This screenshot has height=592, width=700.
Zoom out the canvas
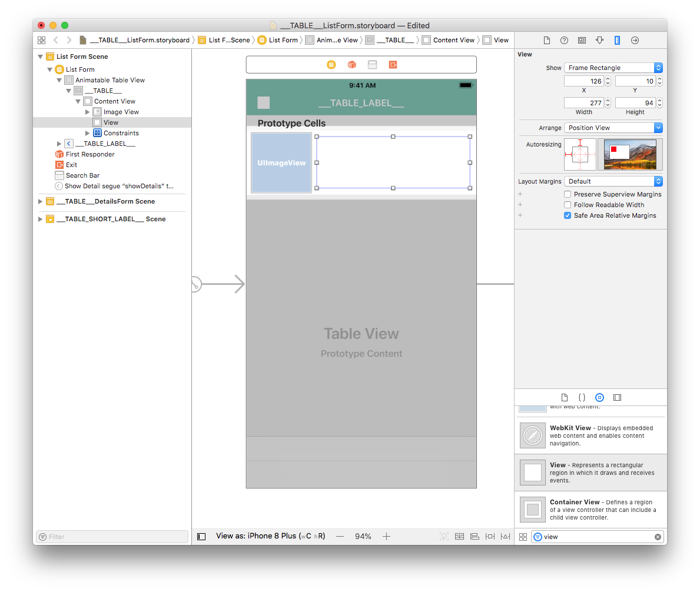pyautogui.click(x=340, y=536)
